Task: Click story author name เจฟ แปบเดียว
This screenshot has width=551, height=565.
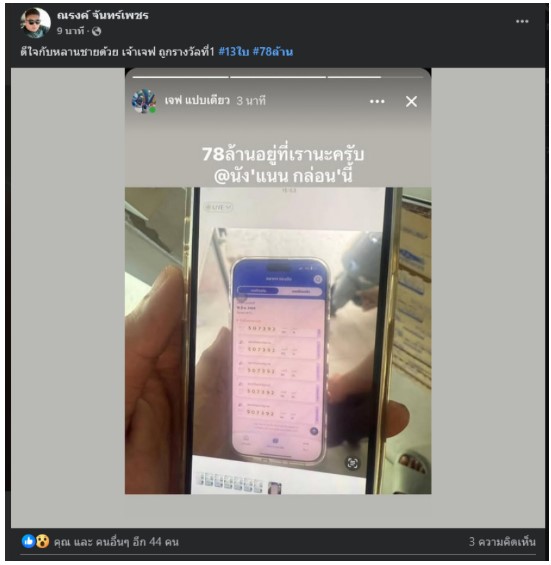Action: [x=197, y=100]
